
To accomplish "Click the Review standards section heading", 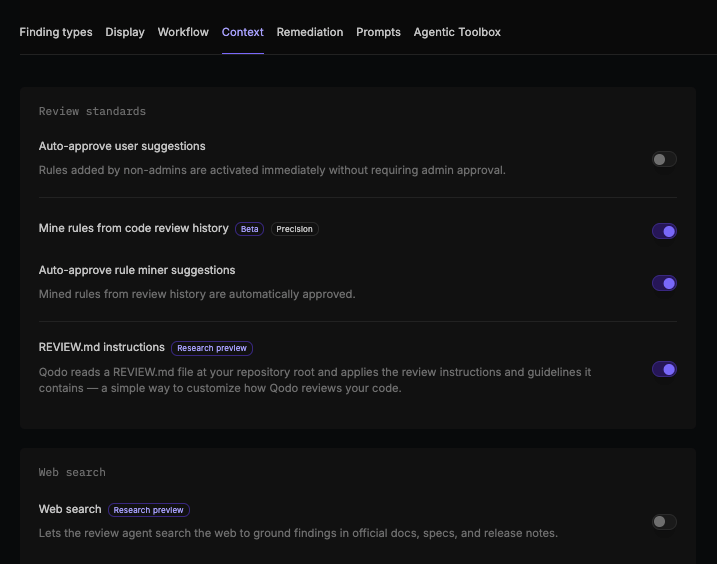I will pos(92,111).
